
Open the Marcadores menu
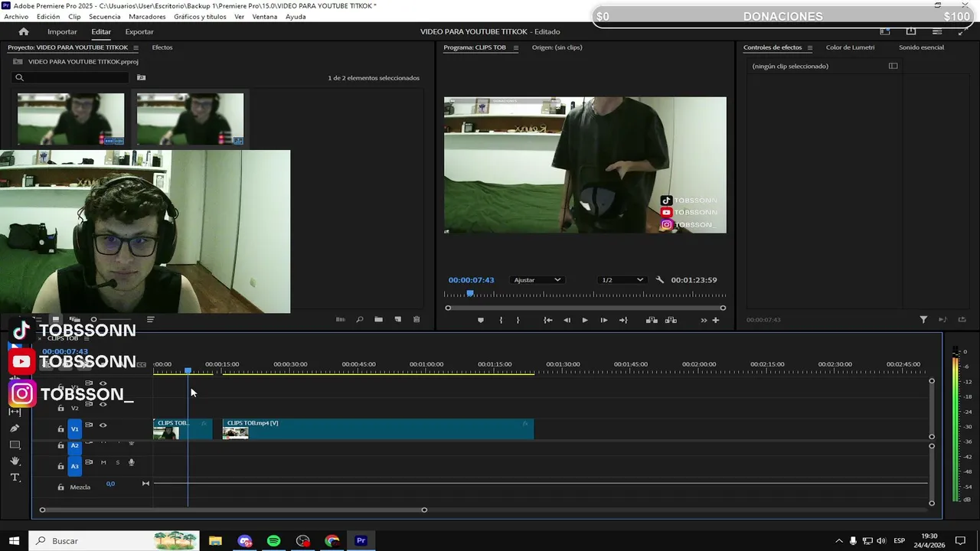pyautogui.click(x=147, y=17)
